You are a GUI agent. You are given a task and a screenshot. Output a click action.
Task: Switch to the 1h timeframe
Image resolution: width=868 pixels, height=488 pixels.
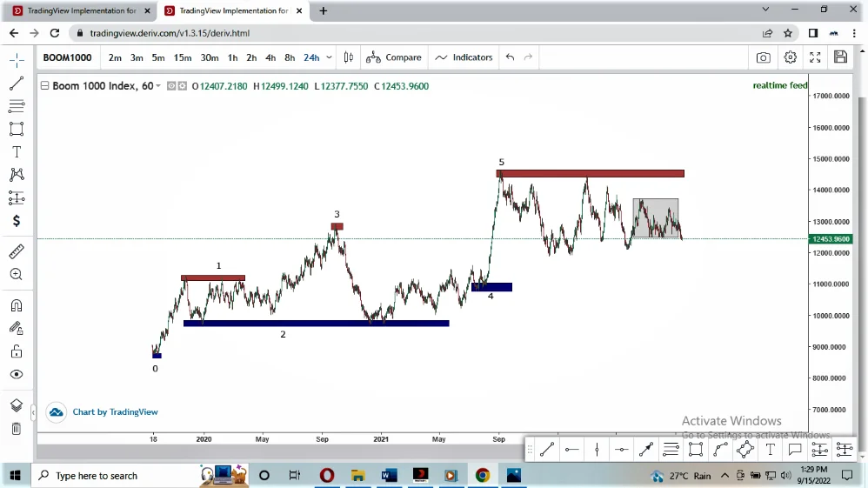pyautogui.click(x=232, y=57)
